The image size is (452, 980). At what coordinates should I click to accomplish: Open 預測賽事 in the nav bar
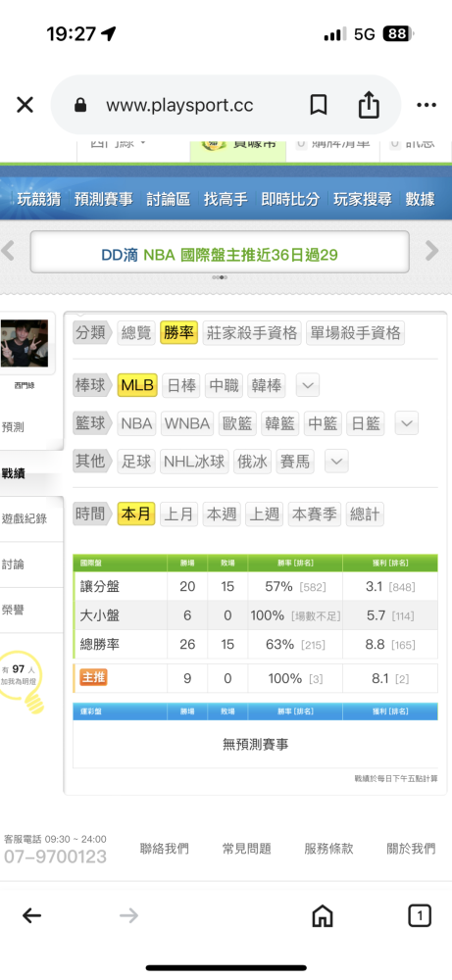click(104, 199)
